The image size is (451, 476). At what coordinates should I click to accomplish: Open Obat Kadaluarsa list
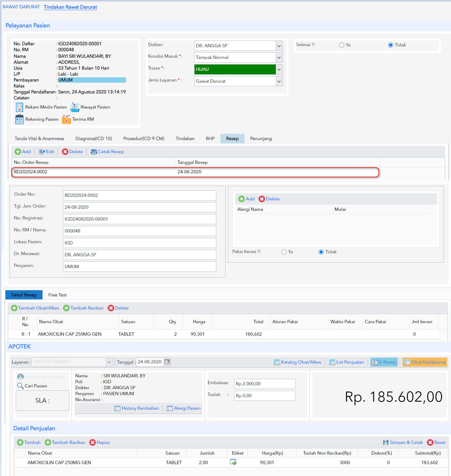pyautogui.click(x=425, y=362)
